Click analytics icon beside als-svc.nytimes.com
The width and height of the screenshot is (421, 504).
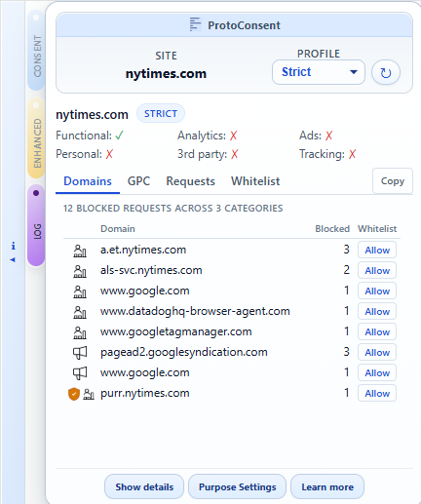(x=80, y=271)
